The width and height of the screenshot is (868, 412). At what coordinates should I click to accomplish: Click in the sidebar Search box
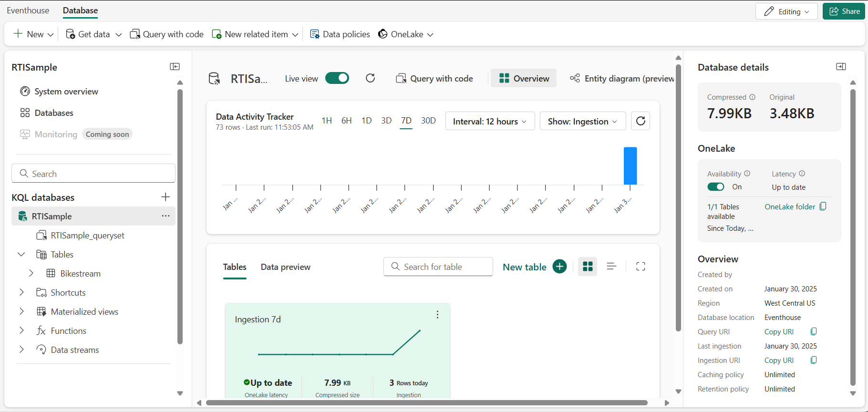tap(93, 174)
